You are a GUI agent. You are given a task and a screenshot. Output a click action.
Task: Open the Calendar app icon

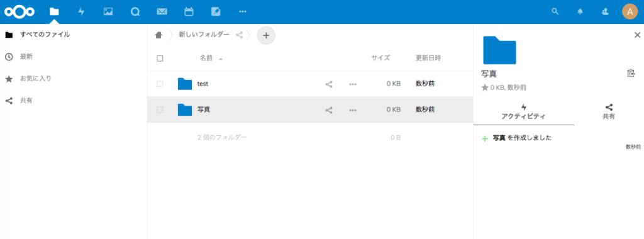(x=189, y=11)
